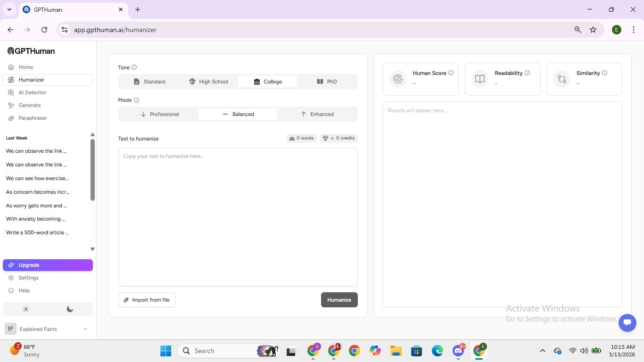This screenshot has height=362, width=644.
Task: Show info tooltip next to Tone
Action: click(x=134, y=67)
